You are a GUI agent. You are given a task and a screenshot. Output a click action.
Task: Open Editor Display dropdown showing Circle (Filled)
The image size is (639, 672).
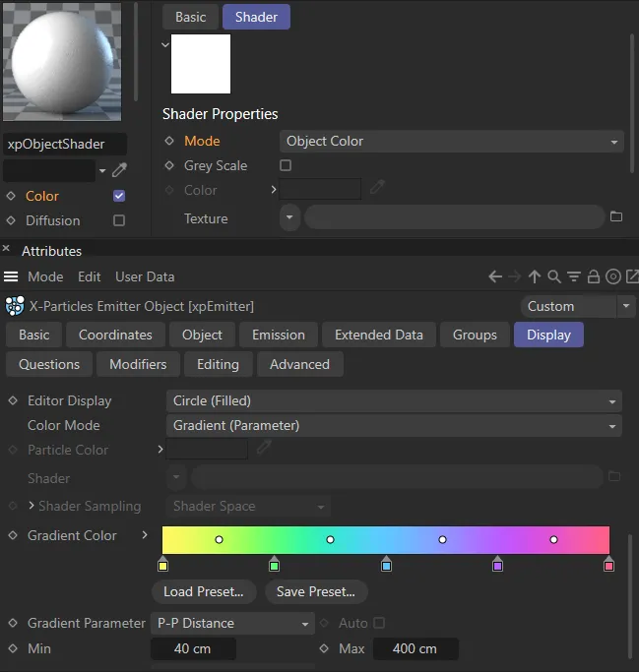[394, 401]
